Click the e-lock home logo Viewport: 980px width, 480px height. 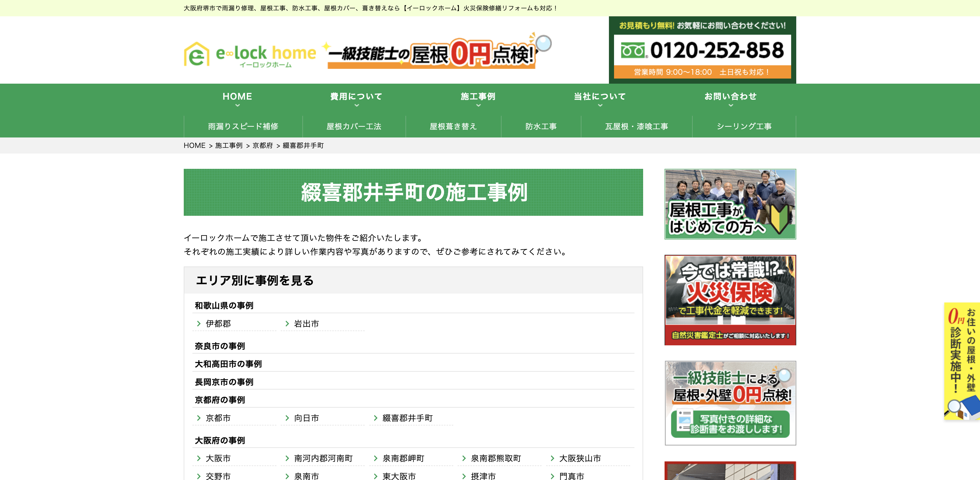coord(250,55)
